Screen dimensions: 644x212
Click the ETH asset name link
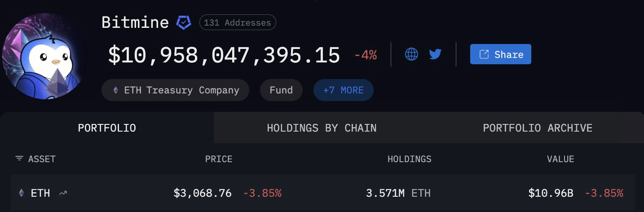(40, 193)
